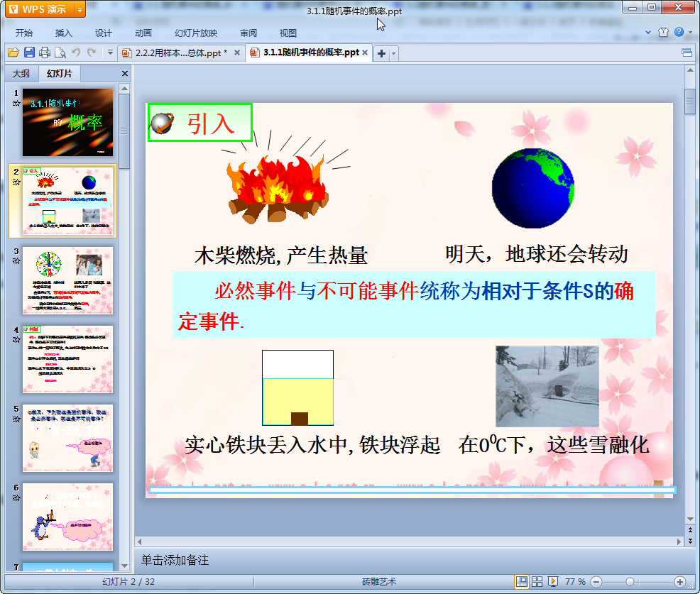Click the ribbon collapse chevron icon
The width and height of the screenshot is (700, 594).
(648, 32)
